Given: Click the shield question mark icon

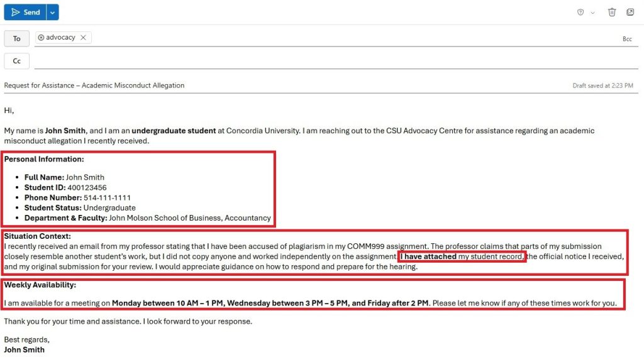Looking at the screenshot, I should click(580, 13).
